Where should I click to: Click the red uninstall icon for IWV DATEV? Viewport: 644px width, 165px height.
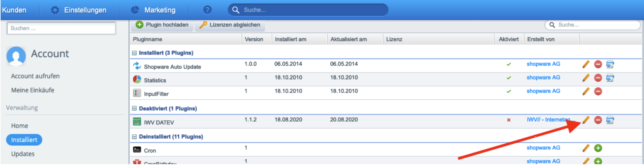598,120
